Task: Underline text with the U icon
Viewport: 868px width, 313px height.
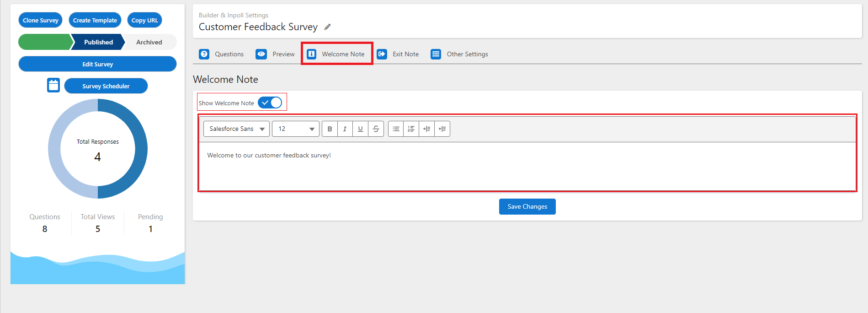Action: click(x=360, y=129)
